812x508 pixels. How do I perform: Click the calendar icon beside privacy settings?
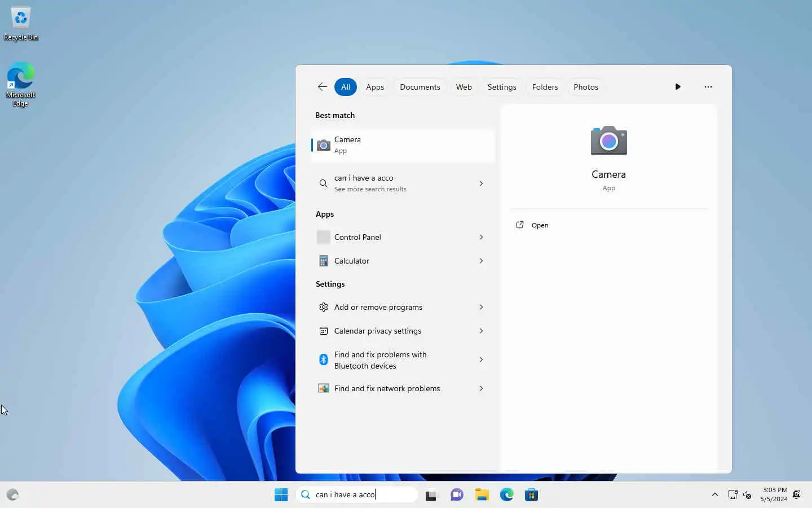pyautogui.click(x=324, y=331)
